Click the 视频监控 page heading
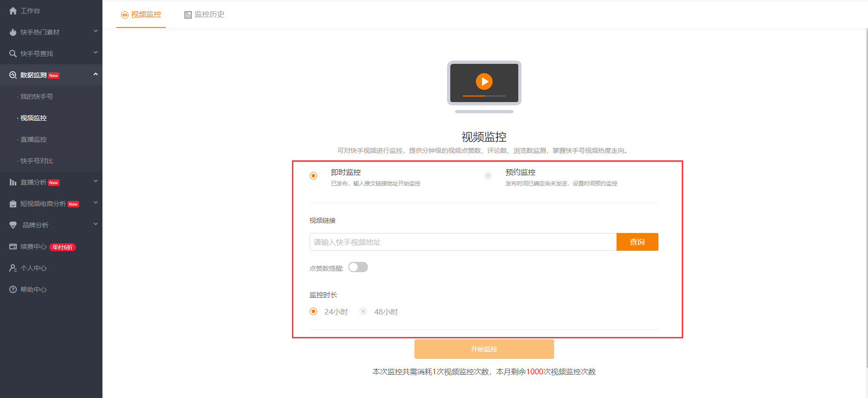This screenshot has width=868, height=398. [484, 137]
